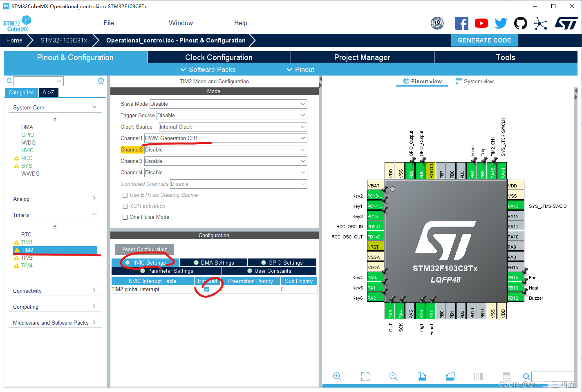The width and height of the screenshot is (582, 392).
Task: Switch to the Project Manager tab
Action: [362, 57]
